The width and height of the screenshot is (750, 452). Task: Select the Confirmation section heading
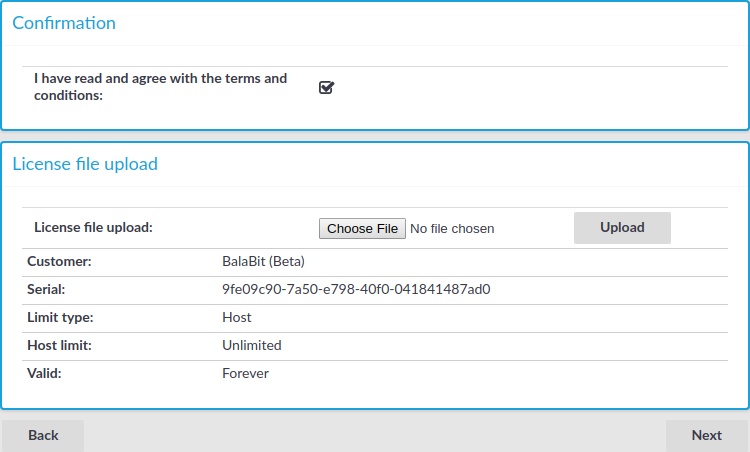point(64,23)
